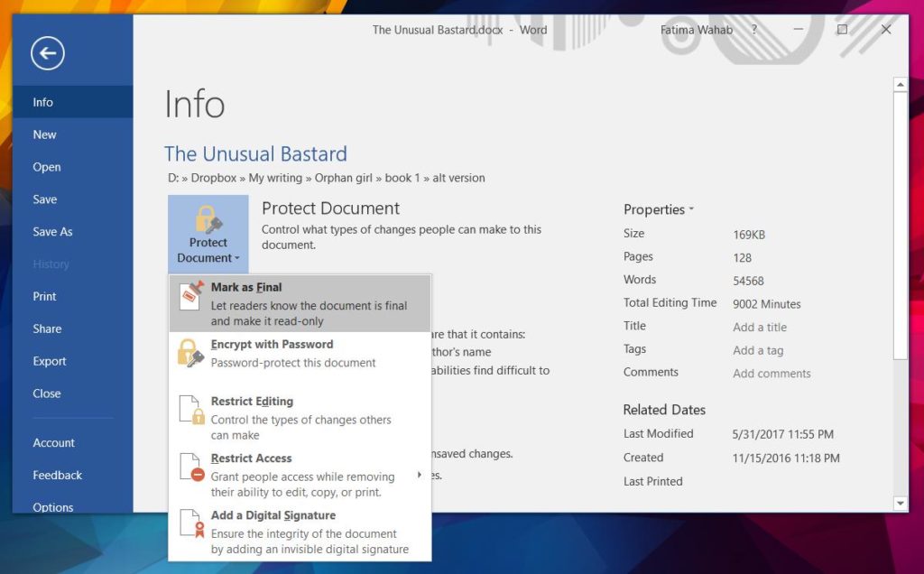Open Word help via the question mark
Screen dimensions: 924x574
pyautogui.click(x=753, y=29)
